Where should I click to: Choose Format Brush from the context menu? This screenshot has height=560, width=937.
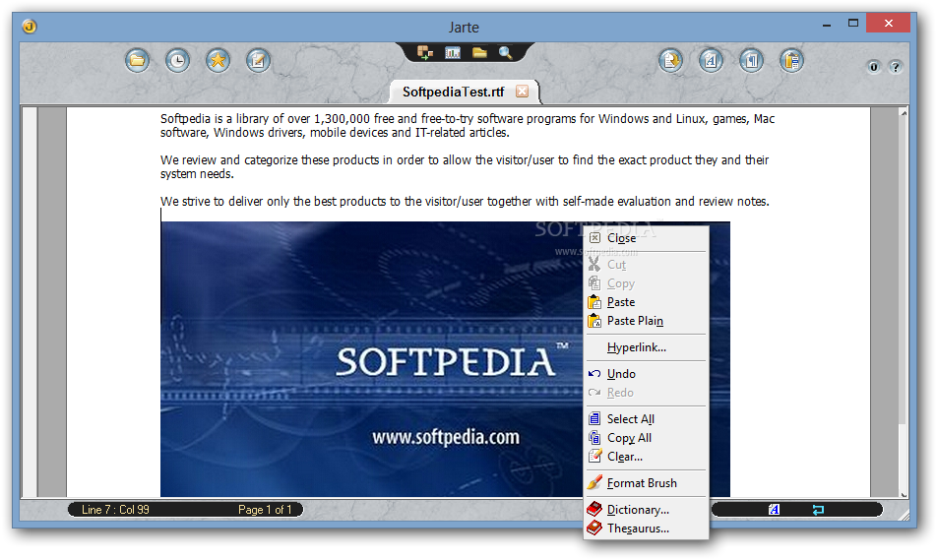[x=646, y=483]
